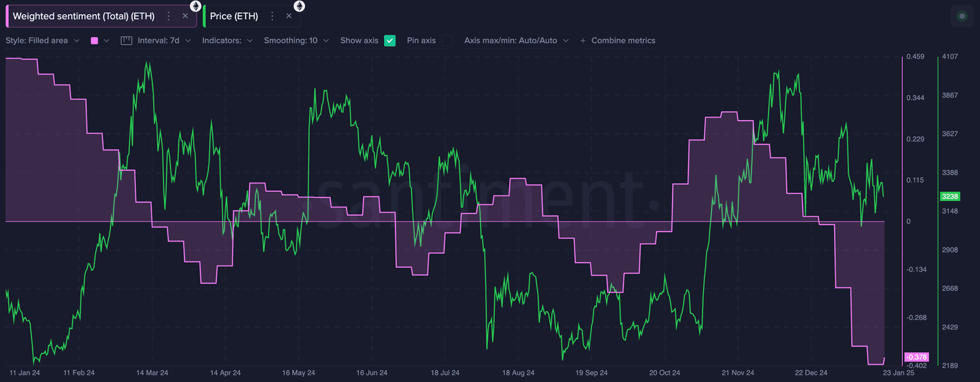Image resolution: width=980 pixels, height=382 pixels.
Task: Open the Smoothing: 10 dropdown
Action: point(296,40)
